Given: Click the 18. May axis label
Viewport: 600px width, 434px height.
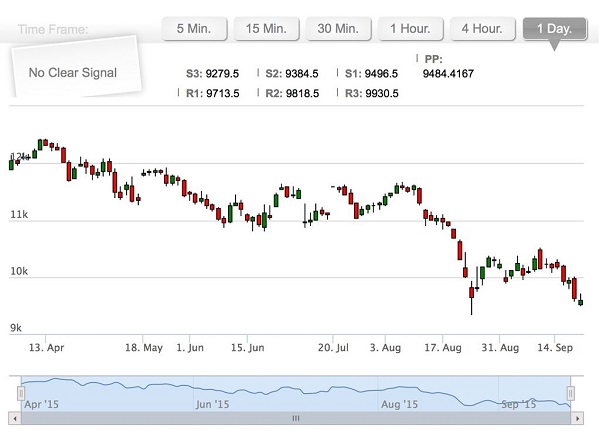Looking at the screenshot, I should (x=144, y=348).
